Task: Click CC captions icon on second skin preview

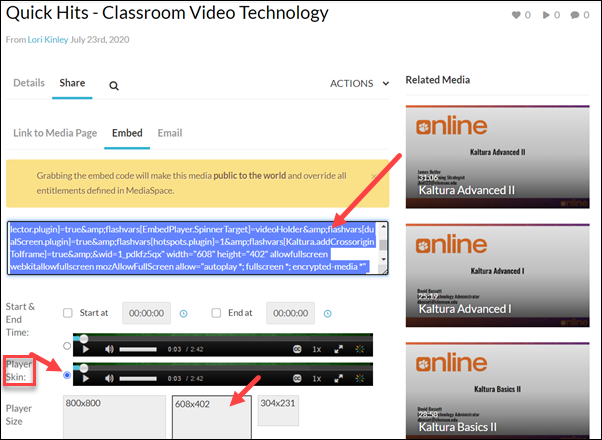Action: pos(297,378)
